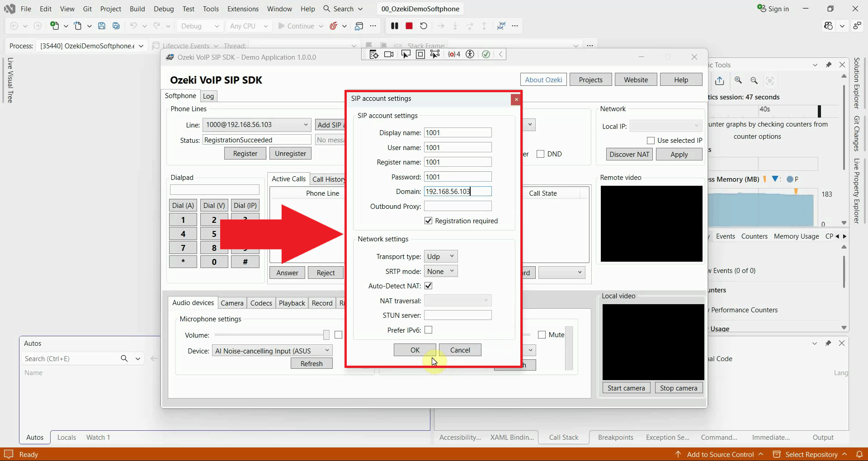This screenshot has width=868, height=461.
Task: Click the Hot Reload flame icon
Action: (334, 26)
